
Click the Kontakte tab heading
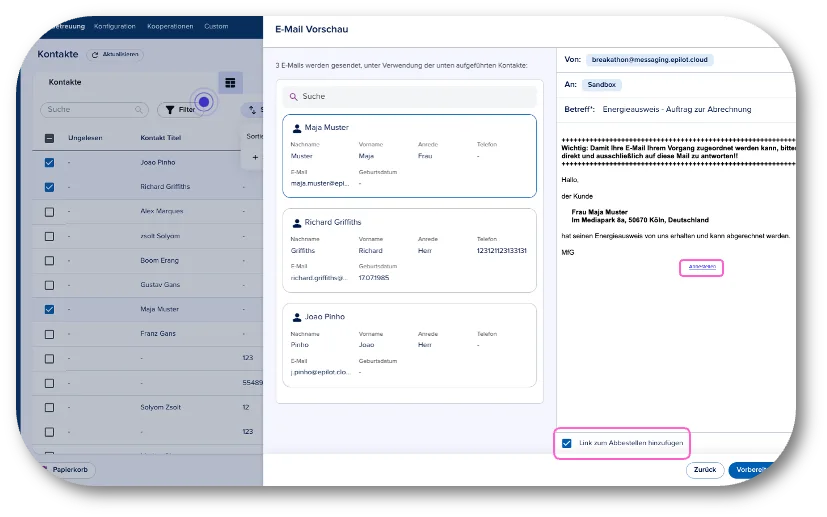click(x=65, y=82)
